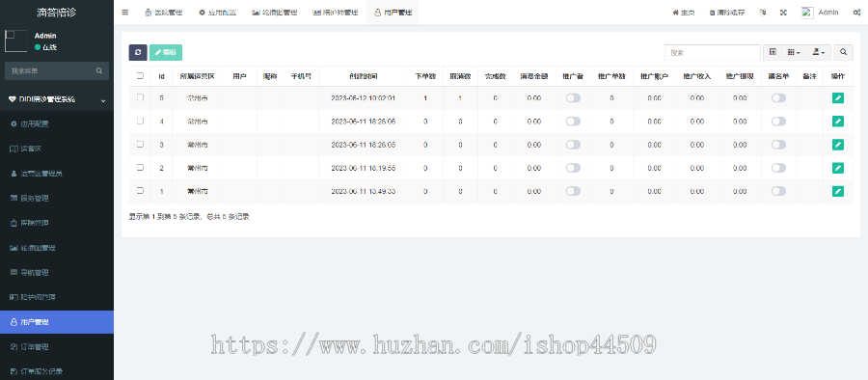
Task: Toggle 推广者 switch for row Id 4
Action: (x=573, y=122)
